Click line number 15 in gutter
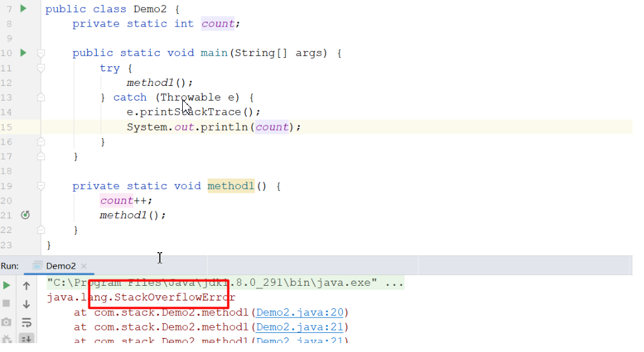The image size is (644, 352). pyautogui.click(x=7, y=127)
